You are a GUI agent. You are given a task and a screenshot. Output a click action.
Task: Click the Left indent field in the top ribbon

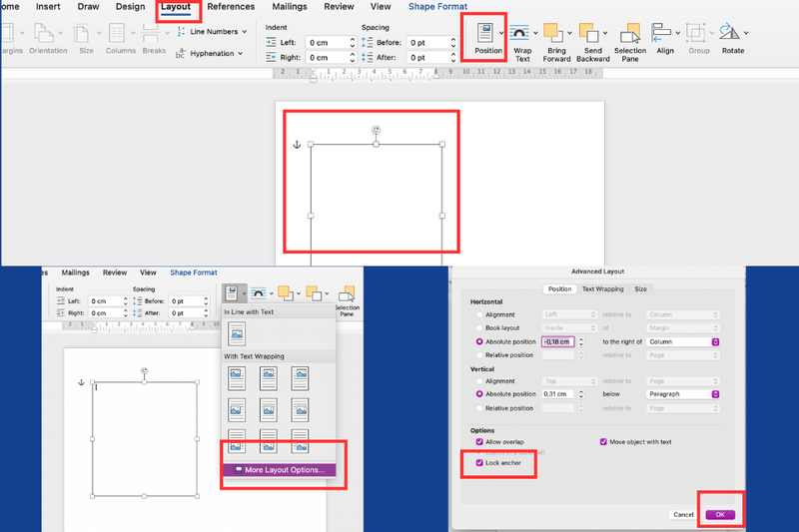(327, 43)
